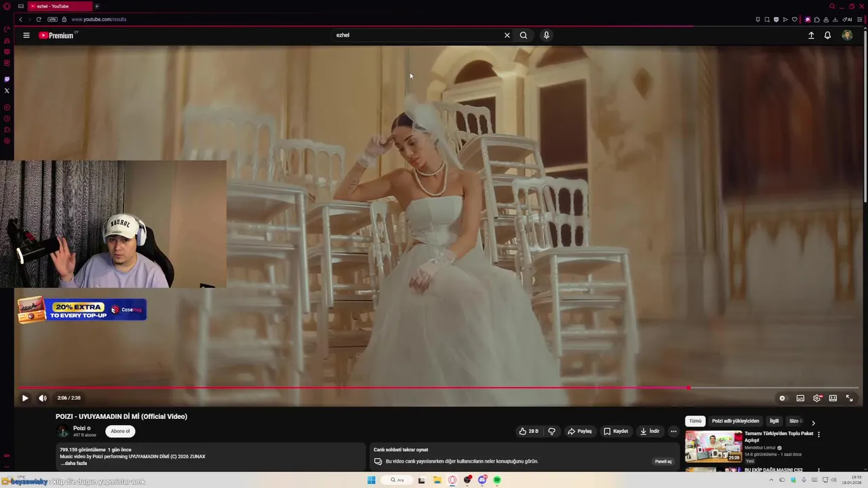868x488 pixels.
Task: Toggle subtitles in the player
Action: pos(800,398)
